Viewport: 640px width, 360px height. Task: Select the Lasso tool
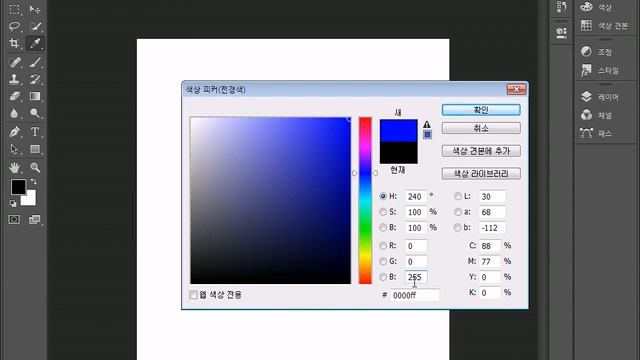[14, 27]
